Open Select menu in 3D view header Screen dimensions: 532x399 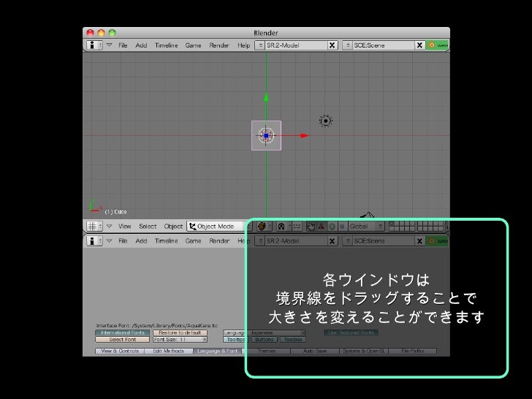click(148, 227)
